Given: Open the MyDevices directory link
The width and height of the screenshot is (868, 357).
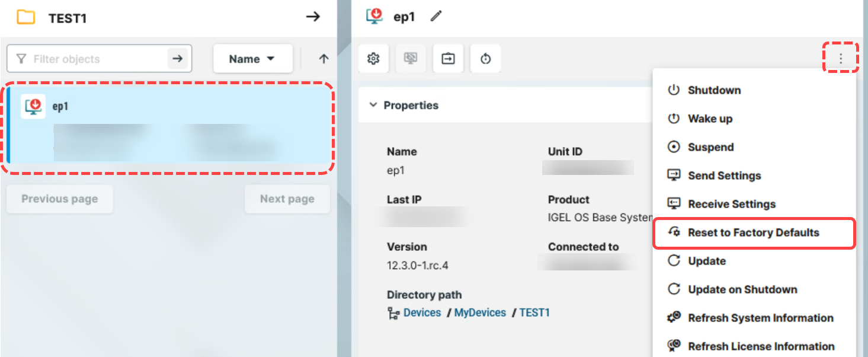Looking at the screenshot, I should click(x=480, y=313).
